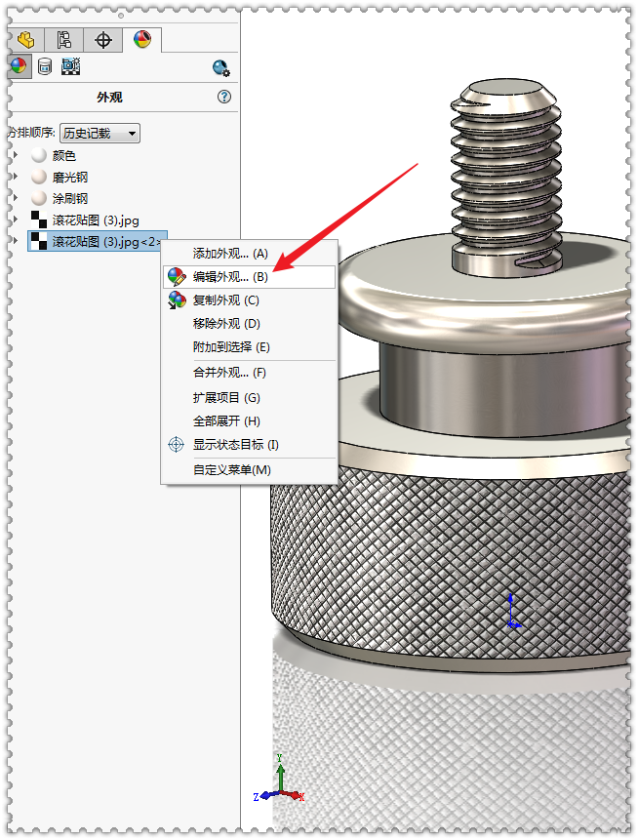Choose 编辑外观... (B) from context menu
This screenshot has width=638, height=840.
[x=249, y=277]
